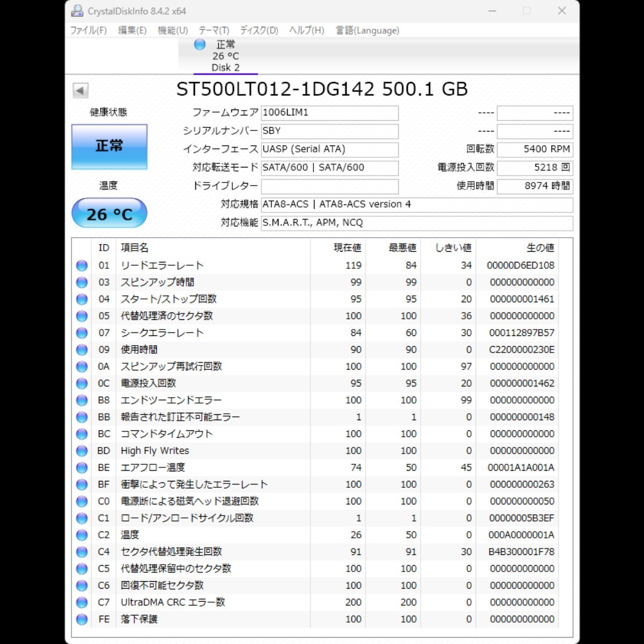Click the power on count value 5218 回

(x=535, y=167)
